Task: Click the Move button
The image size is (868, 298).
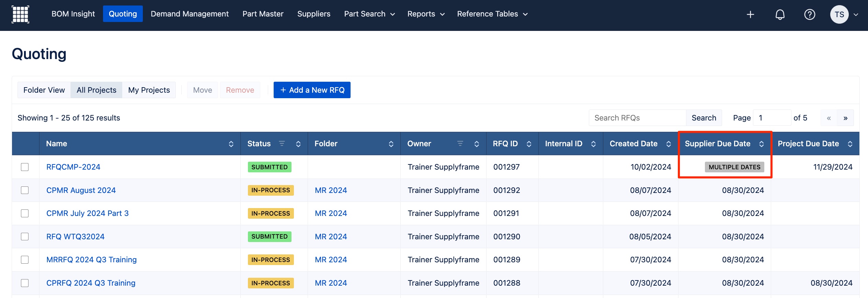Action: [203, 90]
